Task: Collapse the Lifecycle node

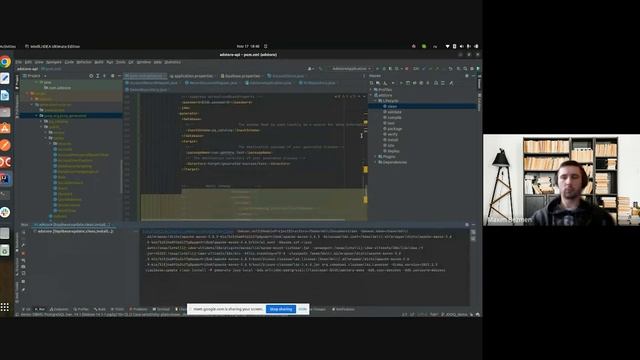Action: [x=376, y=101]
